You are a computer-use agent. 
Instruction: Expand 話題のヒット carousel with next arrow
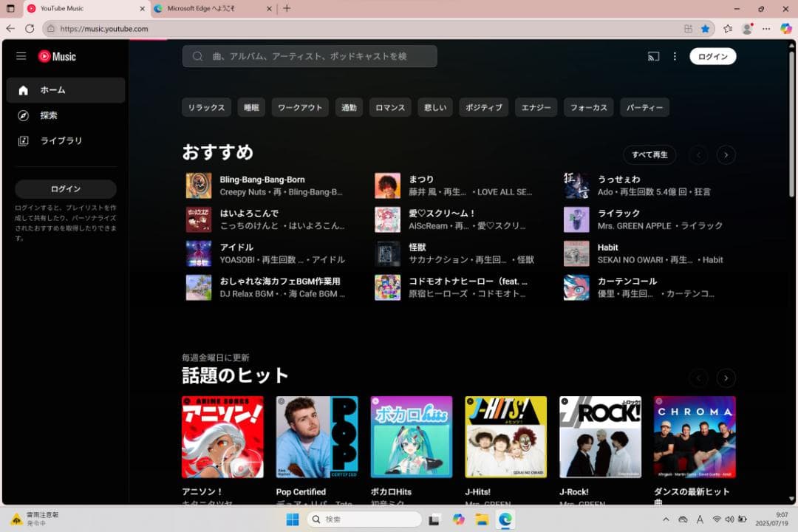click(x=726, y=378)
